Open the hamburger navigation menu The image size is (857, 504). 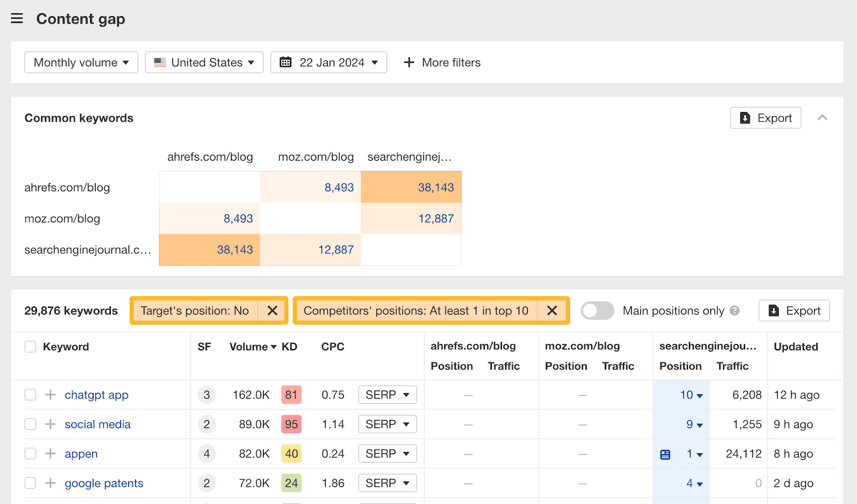[17, 18]
